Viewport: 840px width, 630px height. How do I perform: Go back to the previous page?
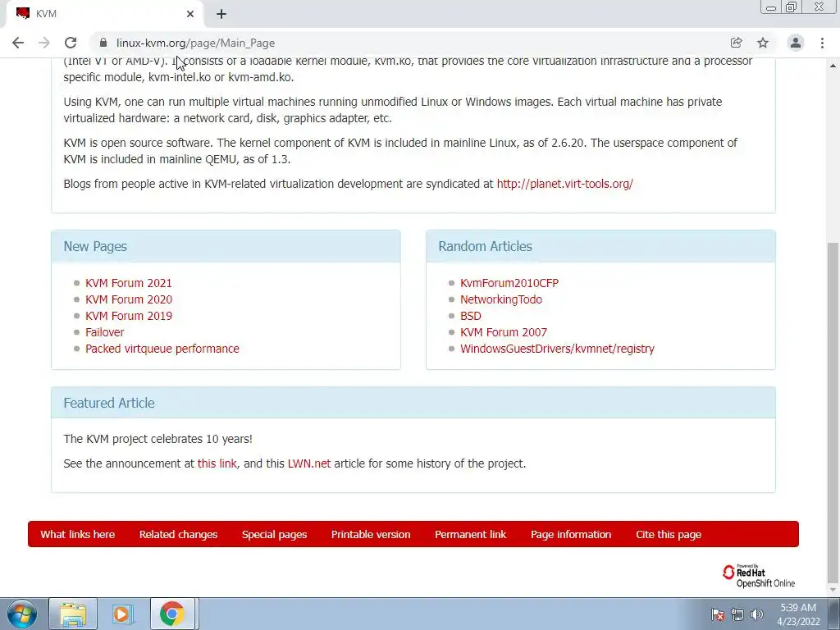coord(18,43)
